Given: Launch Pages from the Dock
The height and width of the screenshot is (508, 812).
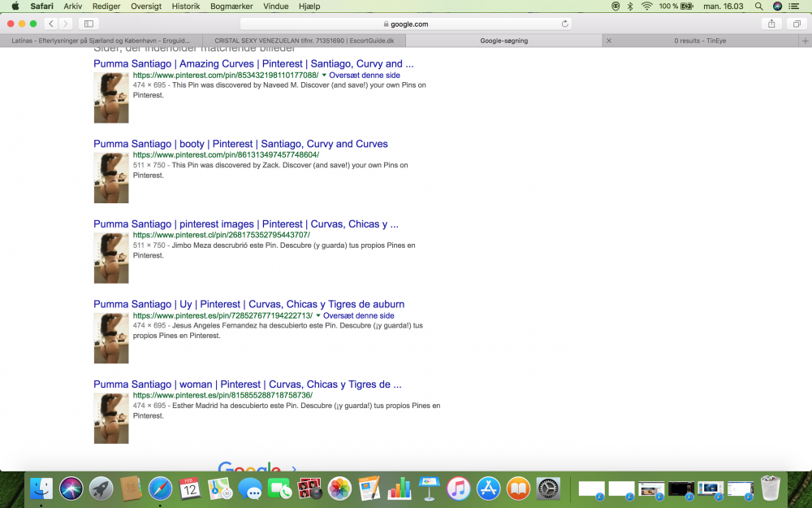Looking at the screenshot, I should pos(369,488).
